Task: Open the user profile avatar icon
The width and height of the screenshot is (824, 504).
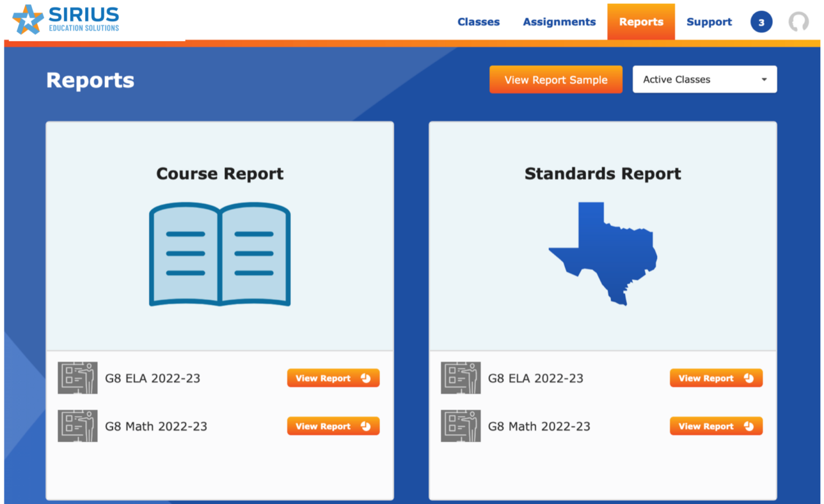Action: [799, 21]
